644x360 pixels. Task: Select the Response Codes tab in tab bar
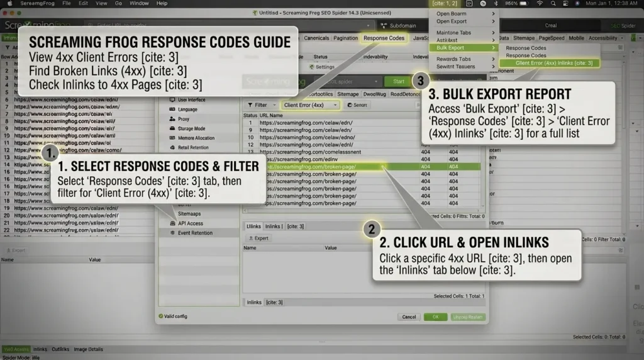tap(384, 38)
